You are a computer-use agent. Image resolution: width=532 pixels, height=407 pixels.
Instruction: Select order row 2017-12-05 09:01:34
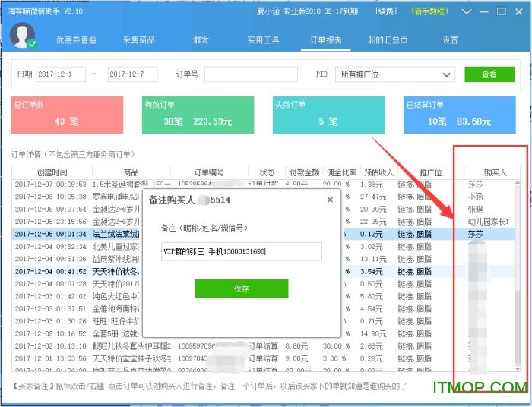point(263,234)
